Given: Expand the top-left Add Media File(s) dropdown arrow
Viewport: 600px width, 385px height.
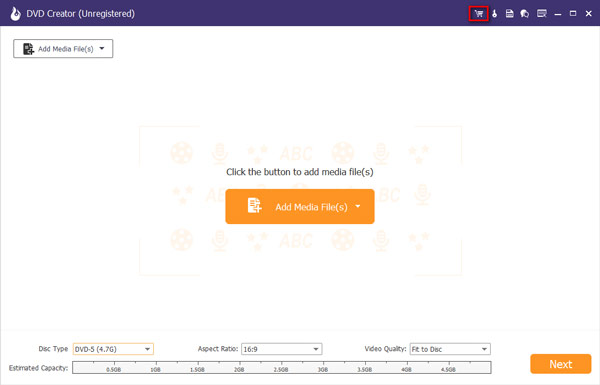Looking at the screenshot, I should point(102,49).
